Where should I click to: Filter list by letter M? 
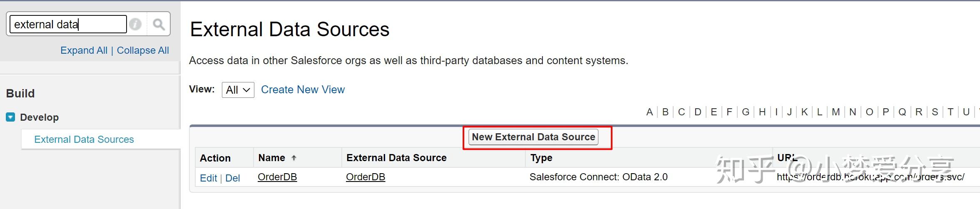tap(836, 112)
